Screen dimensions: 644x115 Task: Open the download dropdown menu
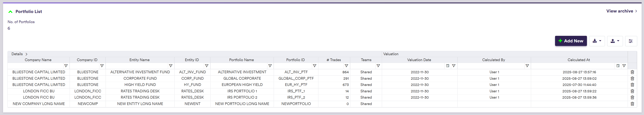pyautogui.click(x=597, y=41)
